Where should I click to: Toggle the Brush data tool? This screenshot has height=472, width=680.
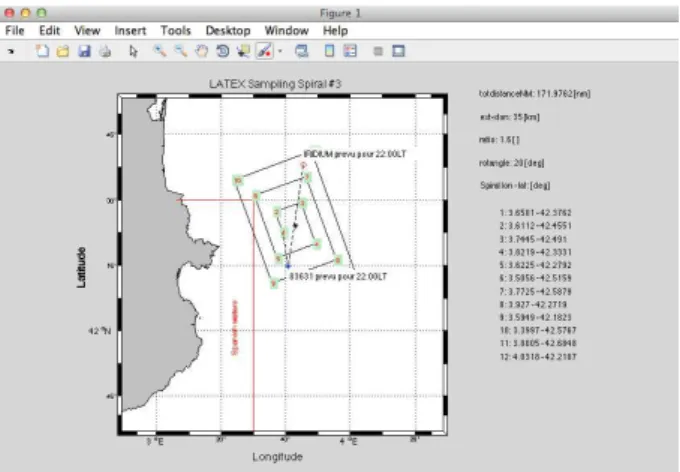point(265,51)
